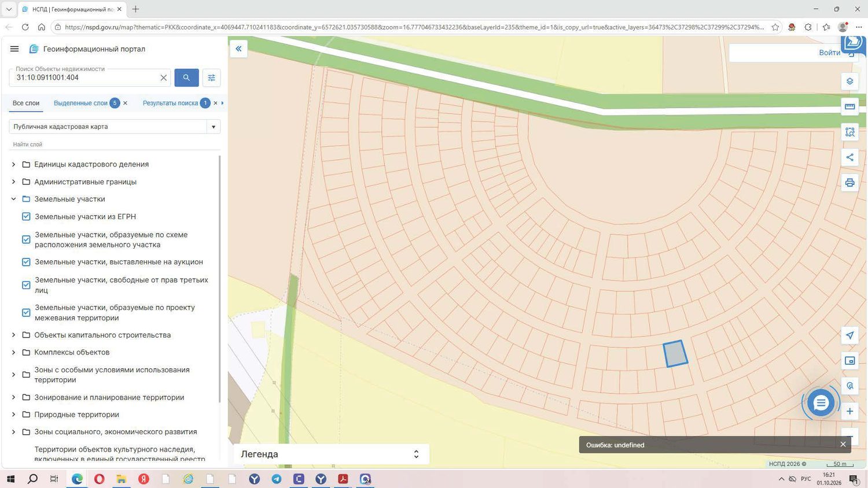Select the highlighted blue land parcel
Image resolution: width=868 pixels, height=488 pixels.
click(675, 353)
